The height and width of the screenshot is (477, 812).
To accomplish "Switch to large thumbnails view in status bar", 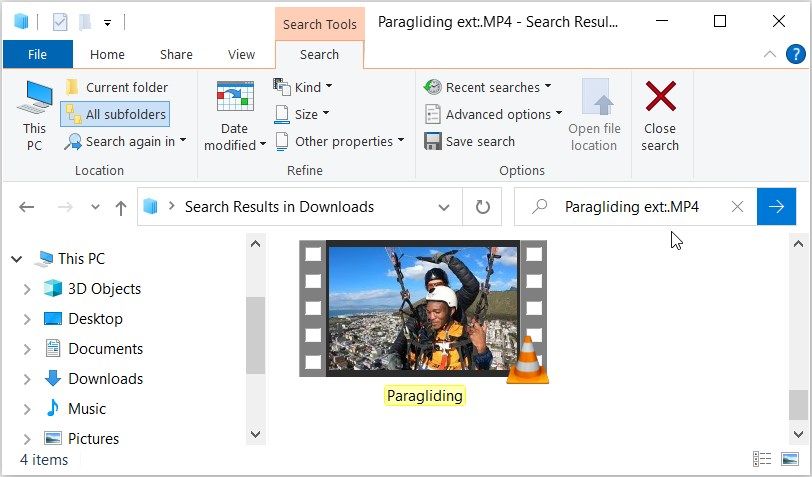I will (789, 460).
